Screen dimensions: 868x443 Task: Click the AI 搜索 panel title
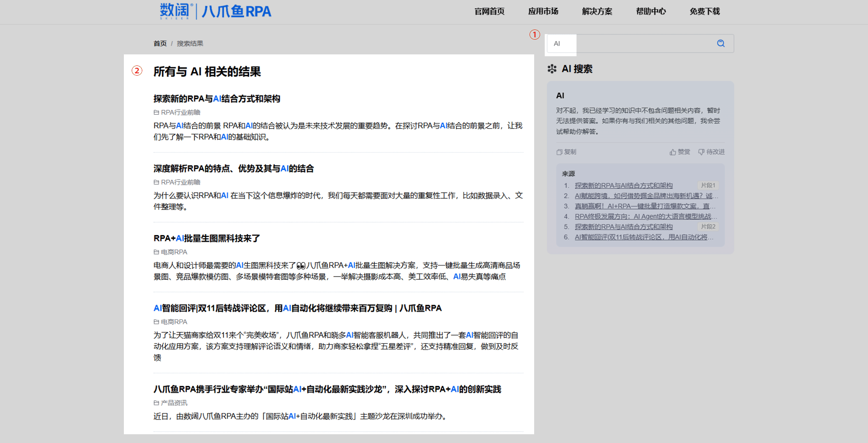(x=577, y=69)
